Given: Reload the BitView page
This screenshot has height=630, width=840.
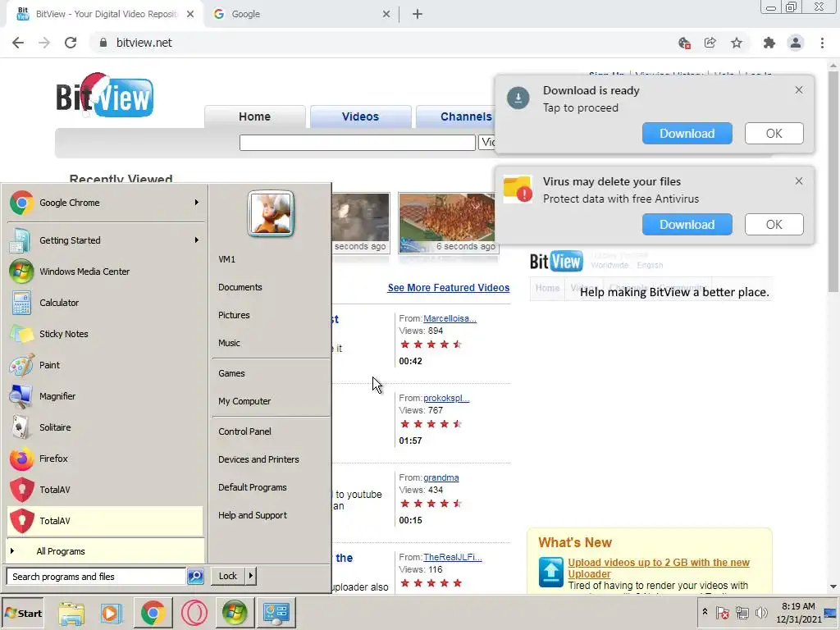Looking at the screenshot, I should [71, 43].
